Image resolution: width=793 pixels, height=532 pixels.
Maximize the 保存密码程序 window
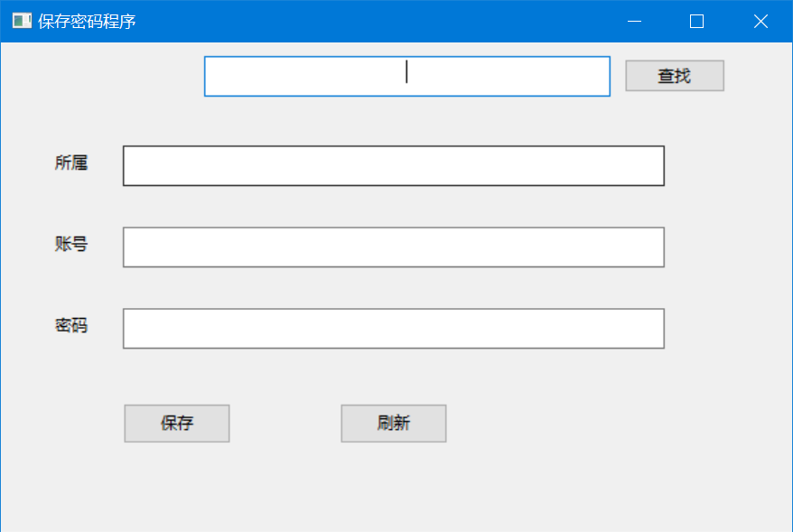pyautogui.click(x=697, y=22)
